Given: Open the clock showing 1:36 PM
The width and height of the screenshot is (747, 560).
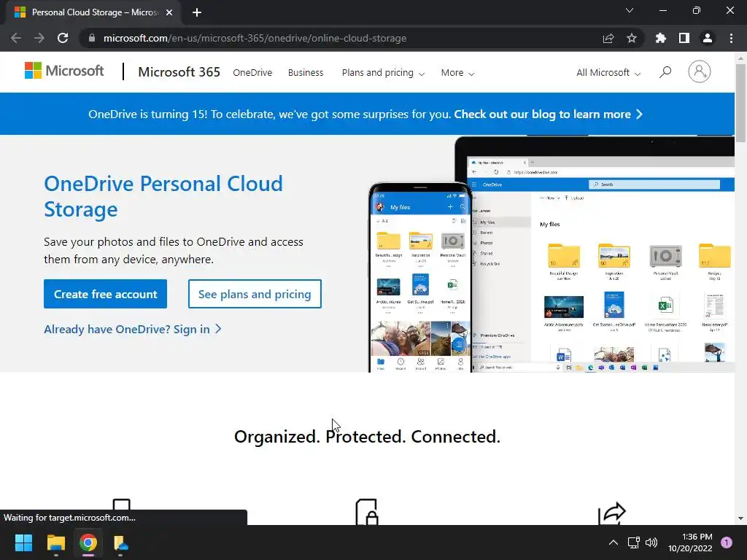Looking at the screenshot, I should pyautogui.click(x=690, y=542).
